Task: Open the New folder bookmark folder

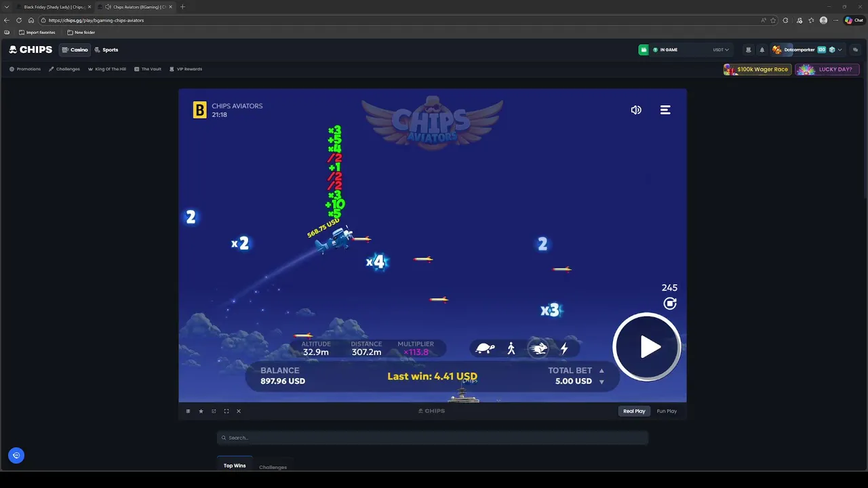Action: (x=81, y=33)
